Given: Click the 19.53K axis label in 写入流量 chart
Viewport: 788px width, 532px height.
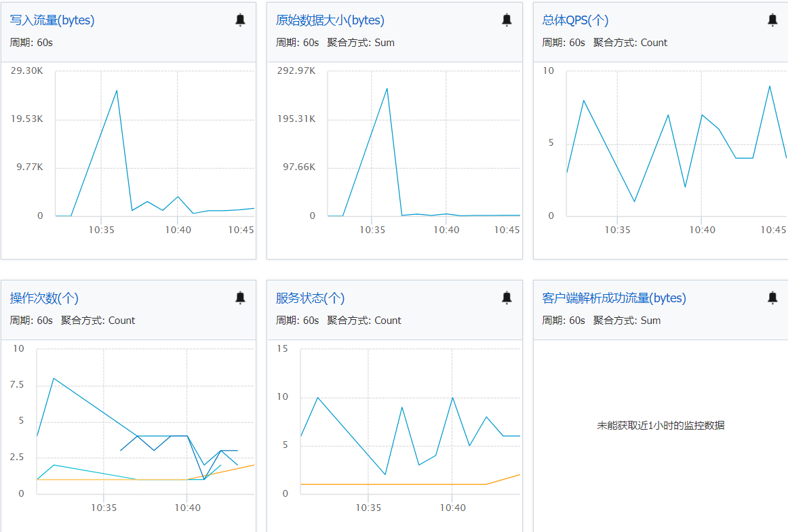Looking at the screenshot, I should coord(26,119).
